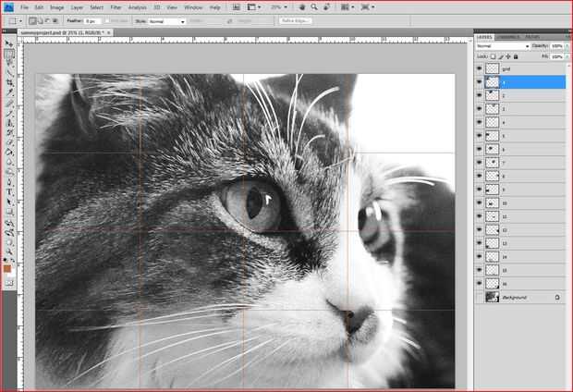Click the Rotate View icon in application bar

pyautogui.click(x=326, y=7)
